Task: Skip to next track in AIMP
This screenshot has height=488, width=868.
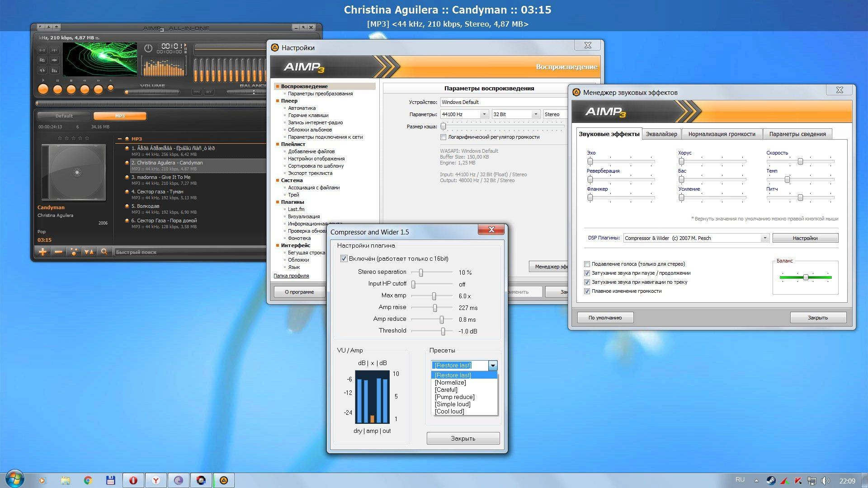Action: tap(98, 89)
